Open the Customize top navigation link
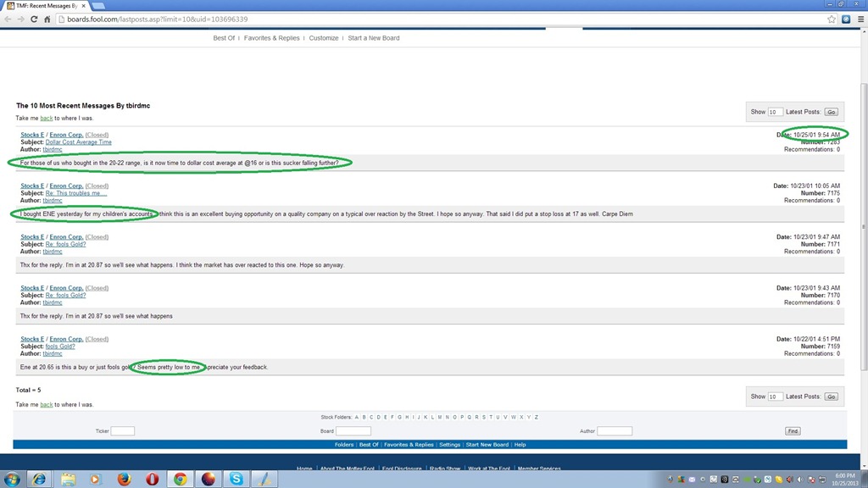 pyautogui.click(x=324, y=38)
